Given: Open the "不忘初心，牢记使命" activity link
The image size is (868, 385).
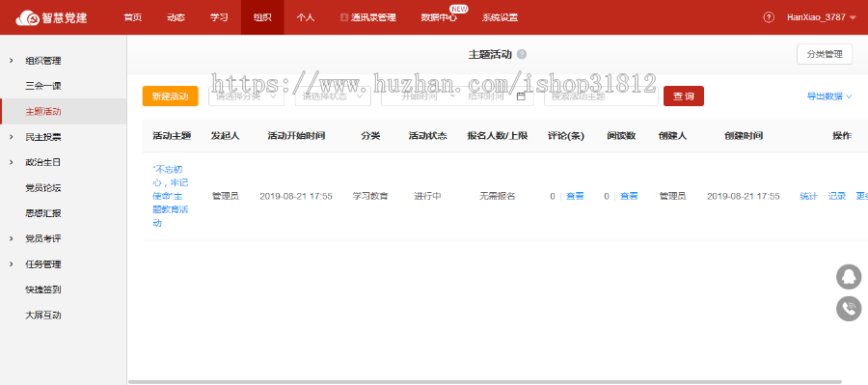Looking at the screenshot, I should coord(171,196).
